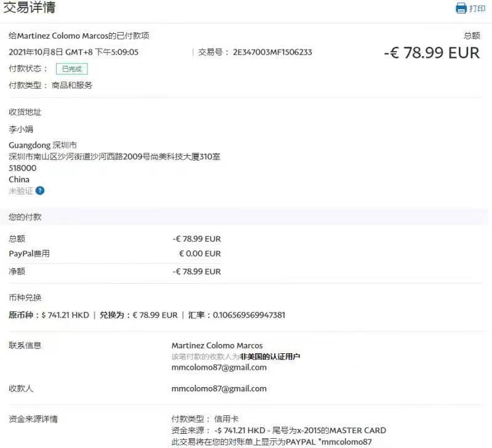
Task: Click the 打印 print link
Action: (477, 9)
